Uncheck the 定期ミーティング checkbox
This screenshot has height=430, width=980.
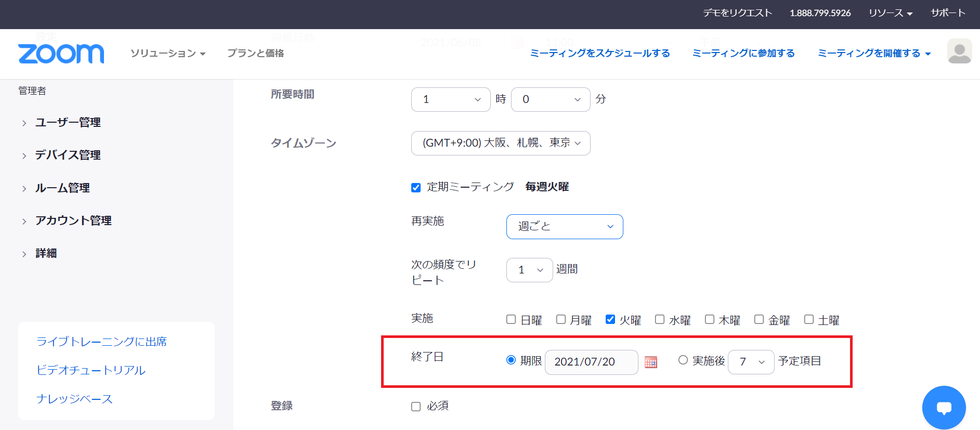[x=416, y=187]
